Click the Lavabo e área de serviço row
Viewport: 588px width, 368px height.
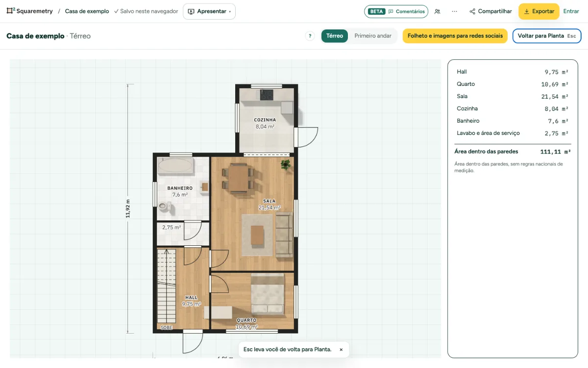tap(513, 133)
